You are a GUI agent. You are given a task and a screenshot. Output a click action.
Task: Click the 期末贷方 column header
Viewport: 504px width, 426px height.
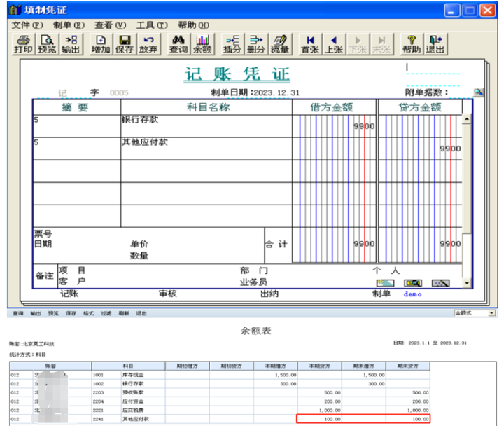tap(408, 366)
